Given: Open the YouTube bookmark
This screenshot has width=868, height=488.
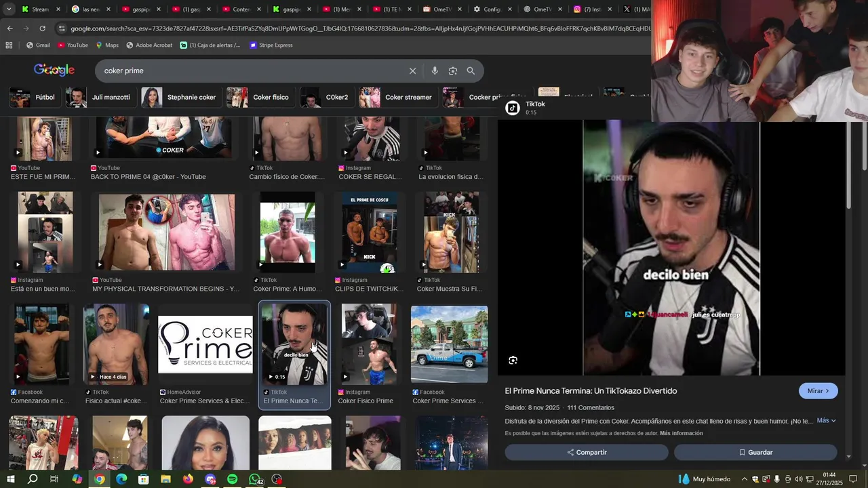Looking at the screenshot, I should (x=73, y=45).
